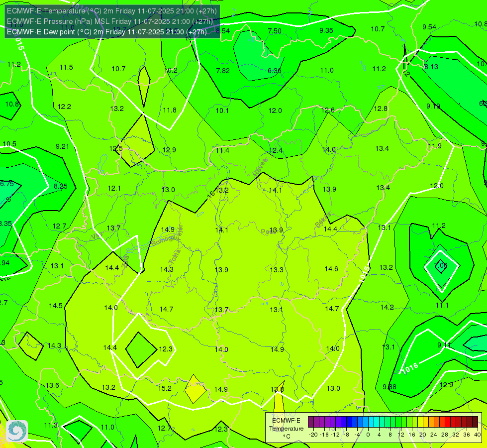Image resolution: width=487 pixels, height=448 pixels.
Task: Click the 11.3 temperature value
Action: tap(51, 425)
